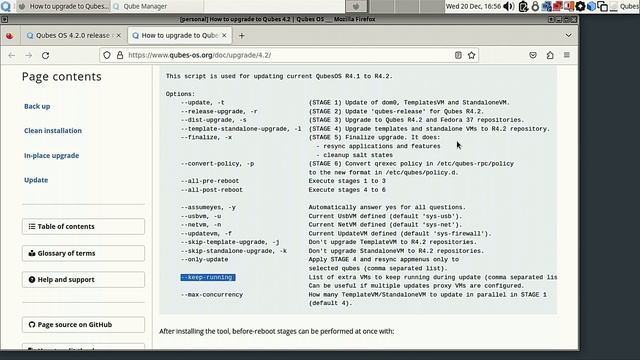The height and width of the screenshot is (360, 640).
Task: Open the Firefox hamburger menu
Action: pyautogui.click(x=567, y=55)
